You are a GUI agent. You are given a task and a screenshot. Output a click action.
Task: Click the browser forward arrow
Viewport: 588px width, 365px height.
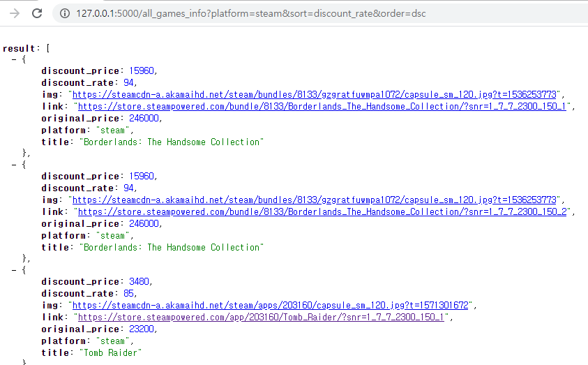[15, 13]
